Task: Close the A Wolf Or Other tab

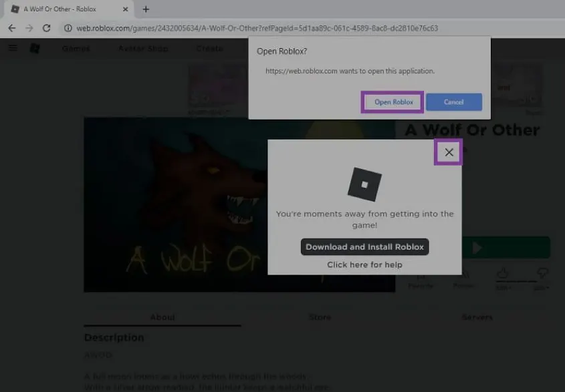Action: click(126, 9)
